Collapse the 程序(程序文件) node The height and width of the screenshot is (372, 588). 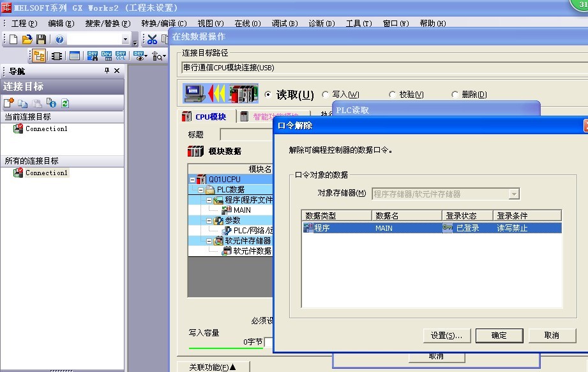(209, 200)
